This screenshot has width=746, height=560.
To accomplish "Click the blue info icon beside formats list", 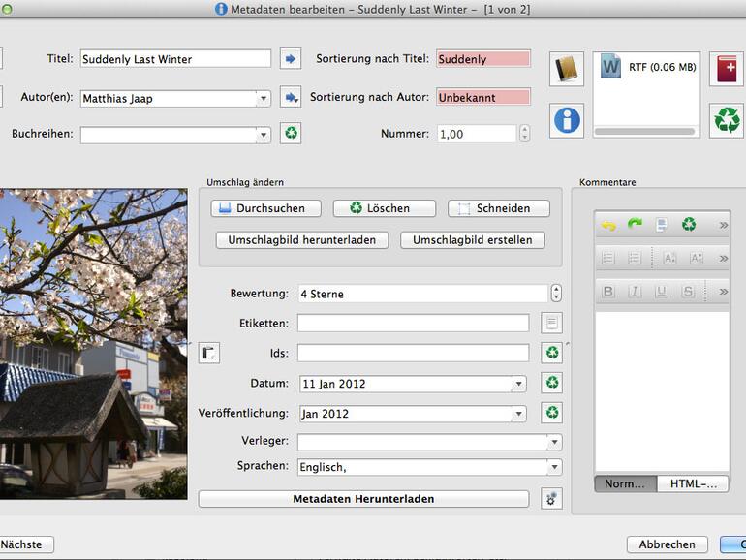I will 567,120.
